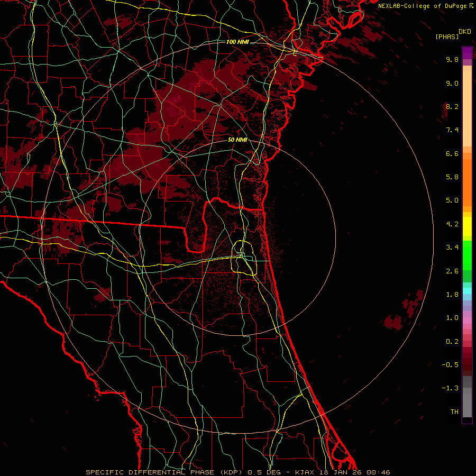Click the 2.6 value on the color scale
476x476 pixels.
[452, 271]
